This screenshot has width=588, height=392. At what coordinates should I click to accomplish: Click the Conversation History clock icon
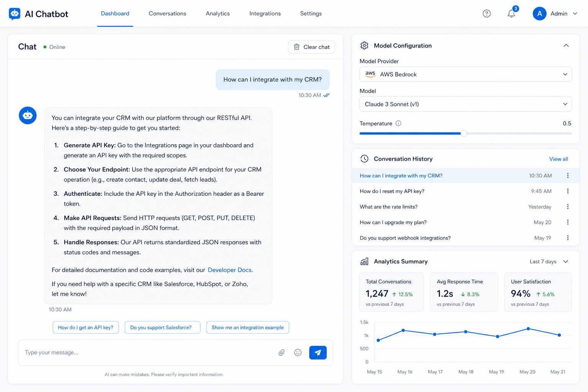tap(364, 159)
